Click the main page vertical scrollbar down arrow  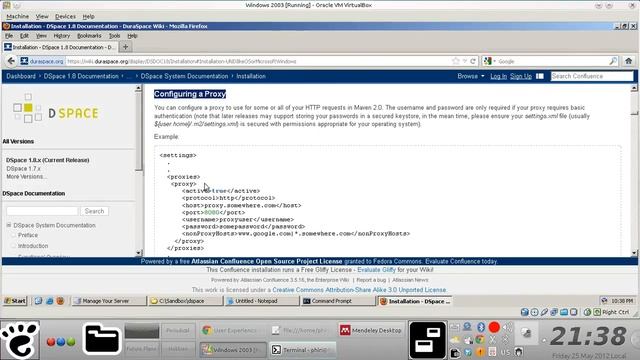pyautogui.click(x=634, y=253)
